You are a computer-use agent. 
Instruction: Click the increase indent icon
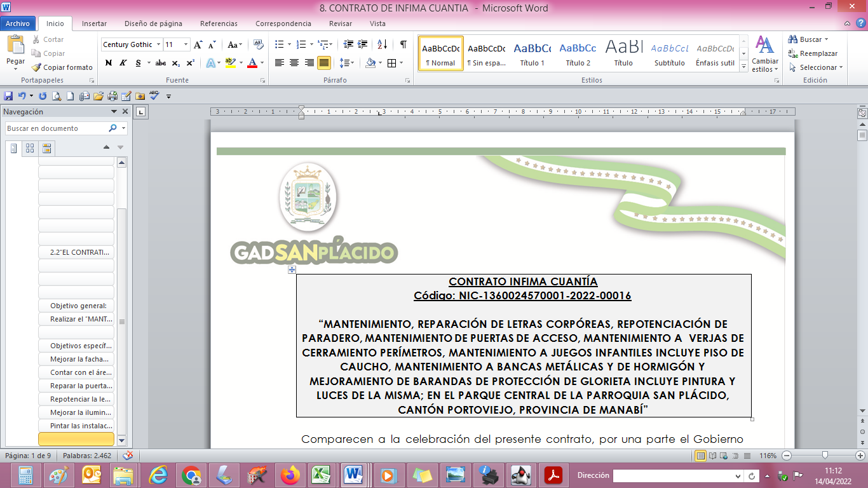point(363,44)
